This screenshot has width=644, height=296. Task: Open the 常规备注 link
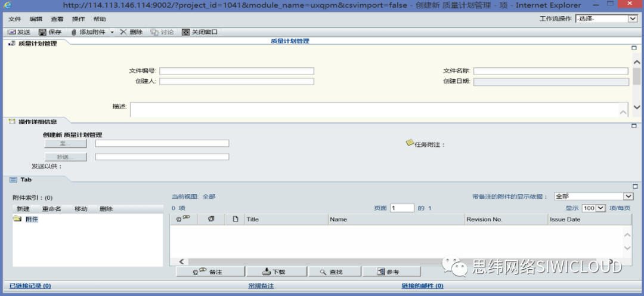(261, 286)
